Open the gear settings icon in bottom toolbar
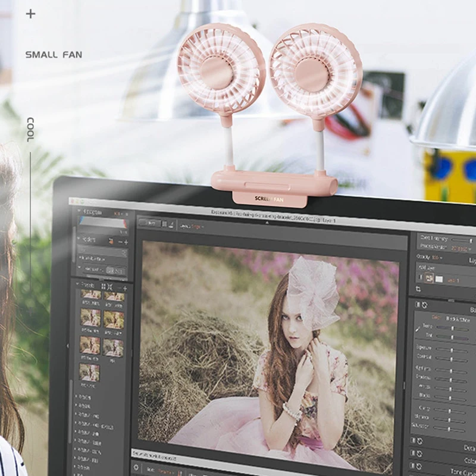Screen dimensions: 476x476 pos(136,467)
